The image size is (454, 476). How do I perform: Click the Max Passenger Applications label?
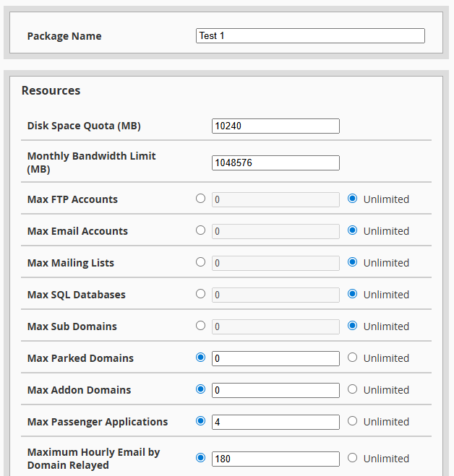point(98,422)
